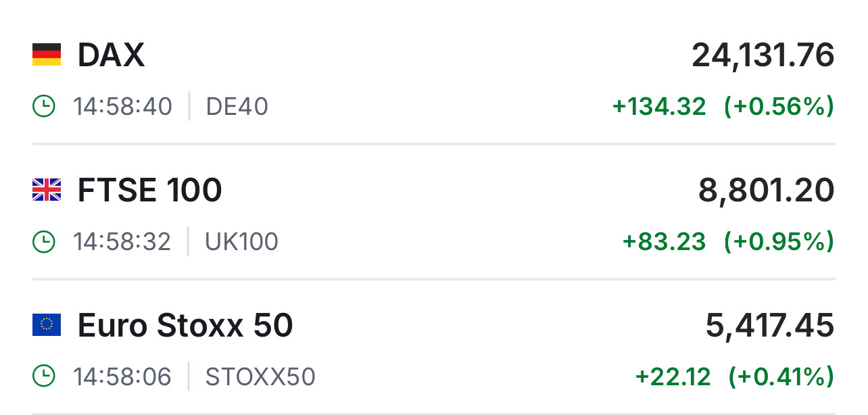Open the Euro Stoxx 50 index link
The width and height of the screenshot is (868, 415).
[x=185, y=325]
